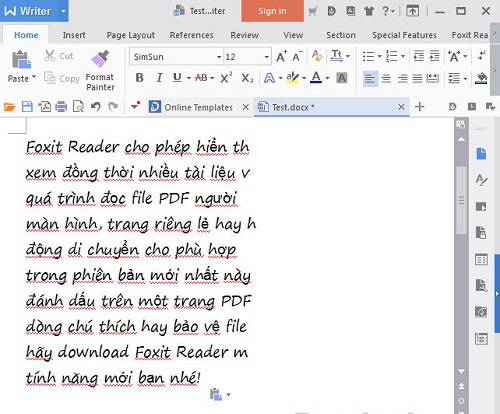Open file with the folder icon
The width and height of the screenshot is (500, 414).
coord(10,107)
